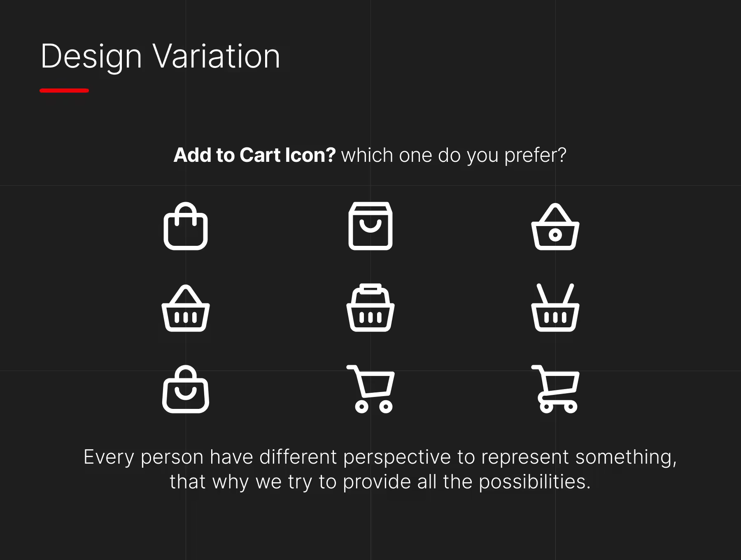Screen dimensions: 741x560
Task: Choose the shopping cart with two separate wheels
Action: (x=370, y=389)
